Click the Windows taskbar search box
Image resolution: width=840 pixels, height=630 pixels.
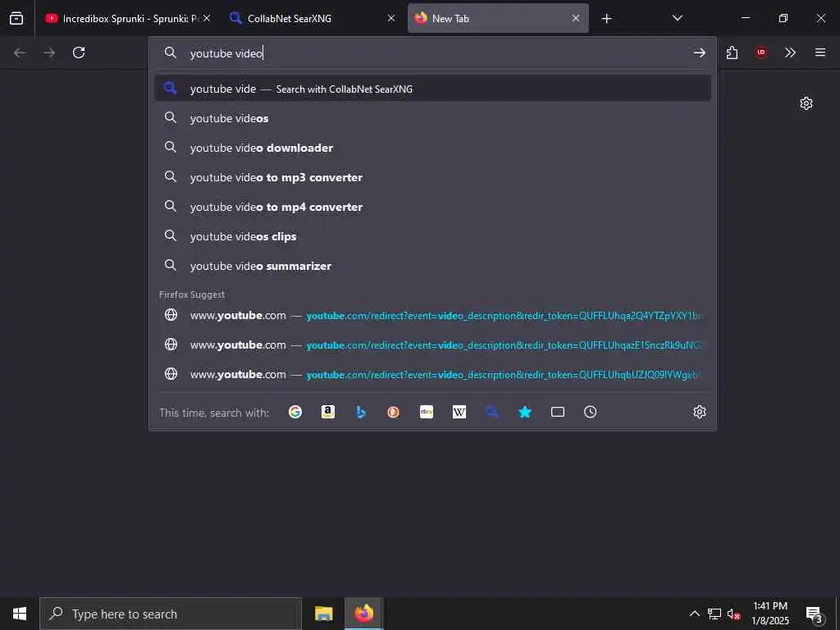171,614
